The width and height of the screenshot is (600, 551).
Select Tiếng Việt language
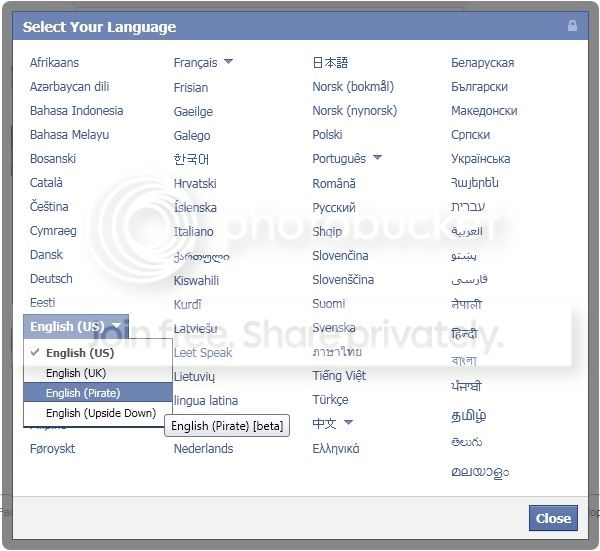click(339, 375)
